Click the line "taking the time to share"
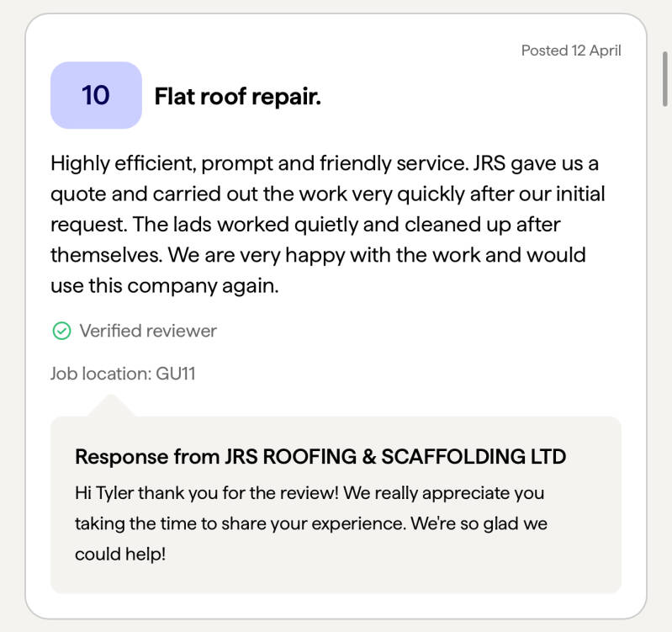 coord(311,523)
